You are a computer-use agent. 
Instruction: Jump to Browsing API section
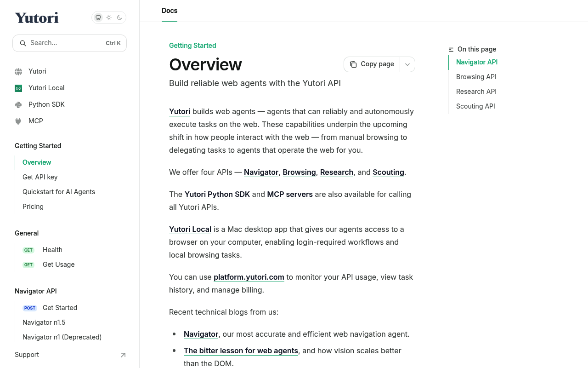click(476, 77)
